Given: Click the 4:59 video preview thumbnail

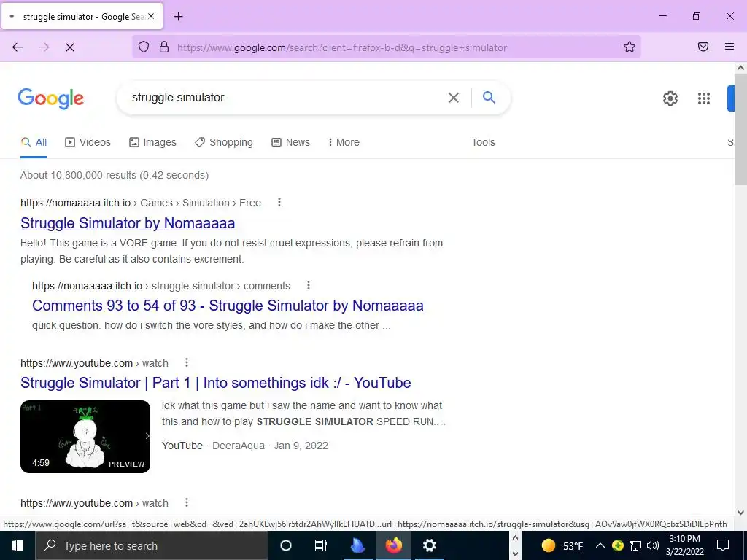Looking at the screenshot, I should coord(85,437).
